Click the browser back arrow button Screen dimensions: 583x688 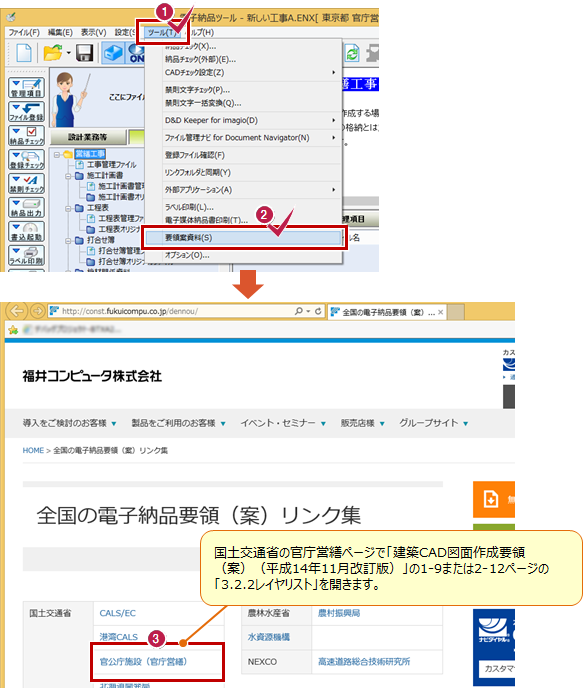click(17, 311)
